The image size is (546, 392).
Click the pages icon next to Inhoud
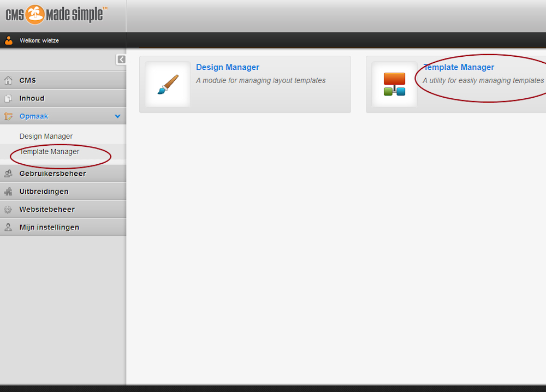pos(8,99)
